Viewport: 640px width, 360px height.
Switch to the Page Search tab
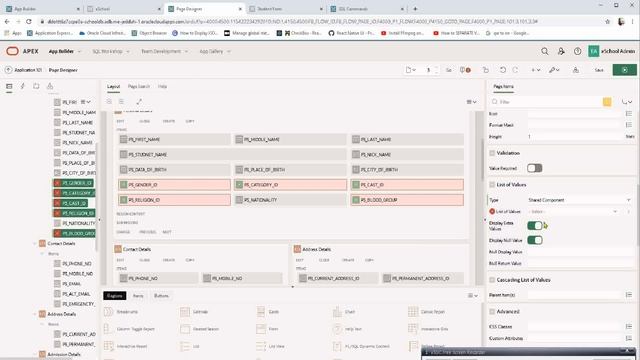139,87
